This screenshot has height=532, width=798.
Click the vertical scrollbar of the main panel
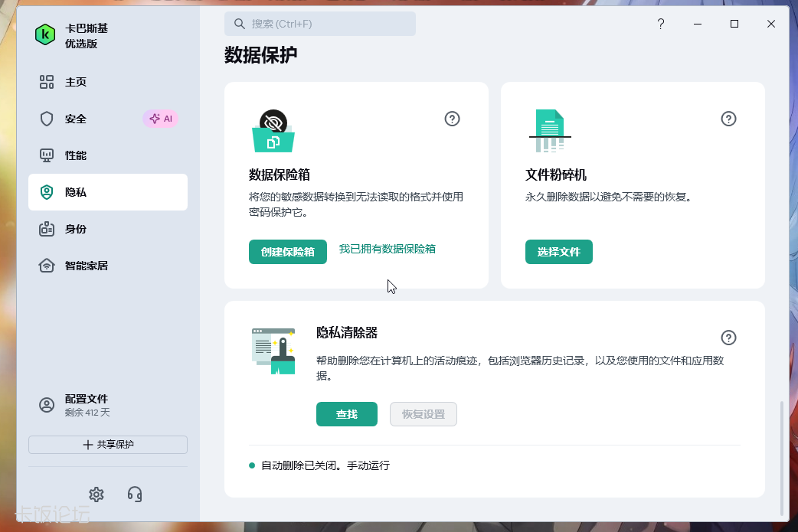(782, 458)
